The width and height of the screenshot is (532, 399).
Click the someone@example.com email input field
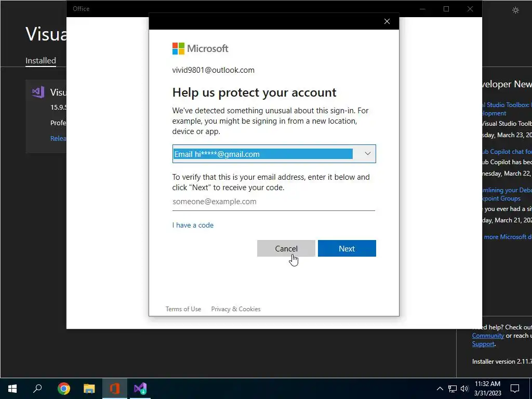tap(273, 202)
